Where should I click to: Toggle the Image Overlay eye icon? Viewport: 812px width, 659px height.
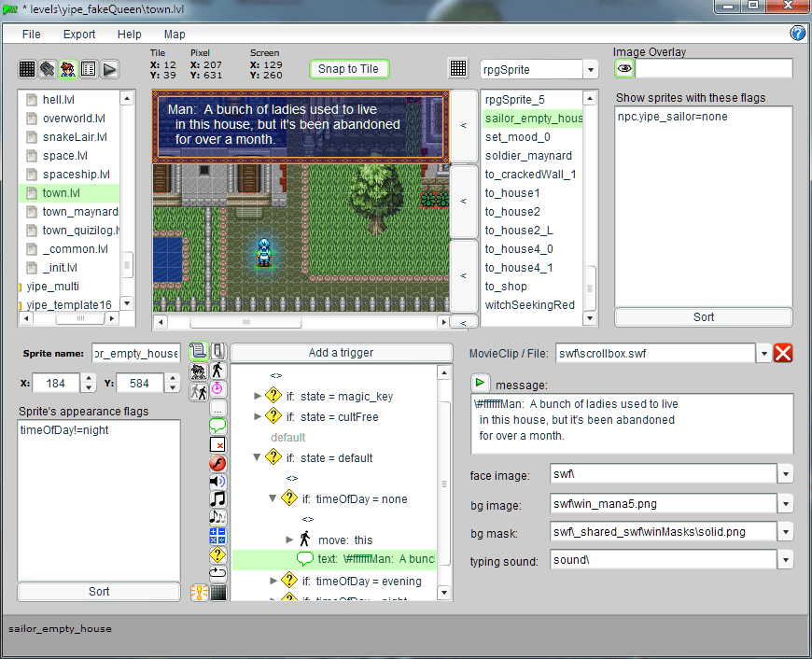click(x=624, y=68)
